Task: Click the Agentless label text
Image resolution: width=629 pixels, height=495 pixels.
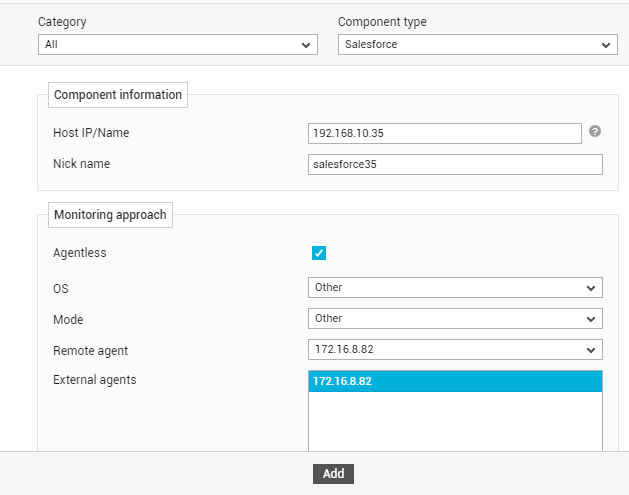Action: pos(80,253)
